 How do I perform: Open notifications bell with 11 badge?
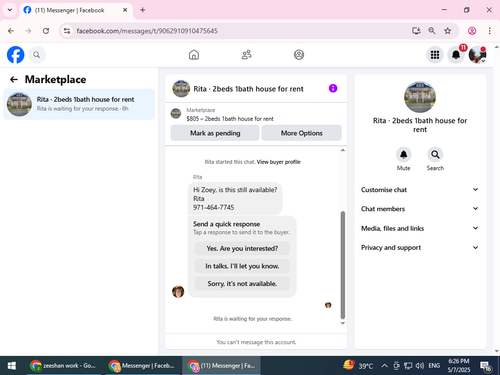(x=456, y=55)
